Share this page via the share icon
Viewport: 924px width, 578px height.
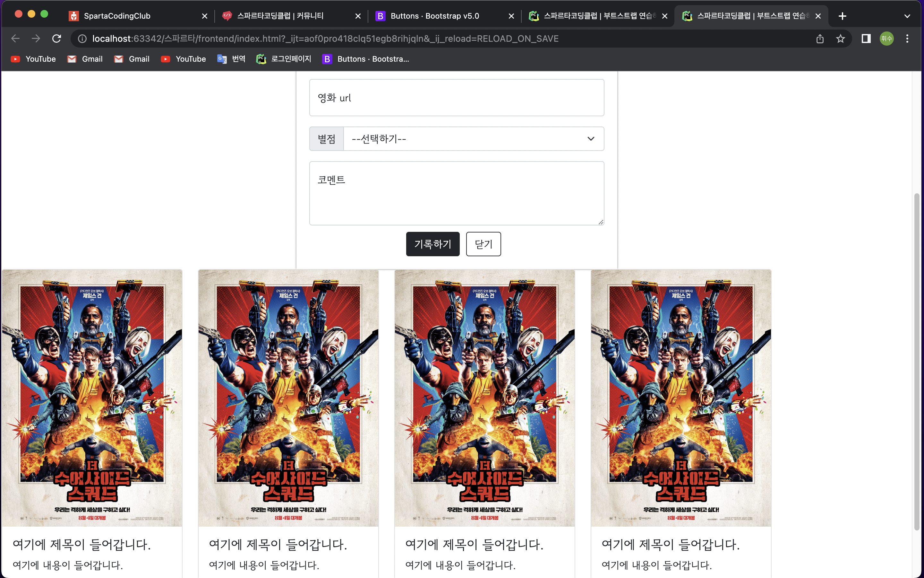click(820, 39)
